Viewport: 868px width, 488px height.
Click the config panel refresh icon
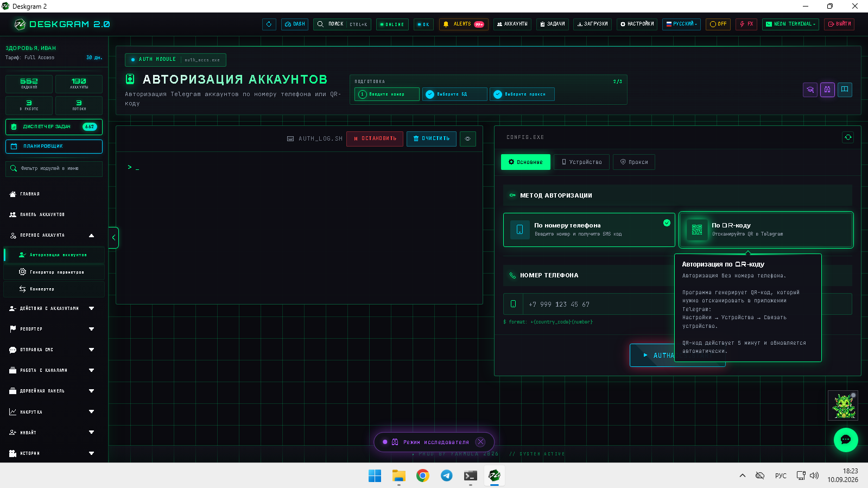(x=848, y=137)
